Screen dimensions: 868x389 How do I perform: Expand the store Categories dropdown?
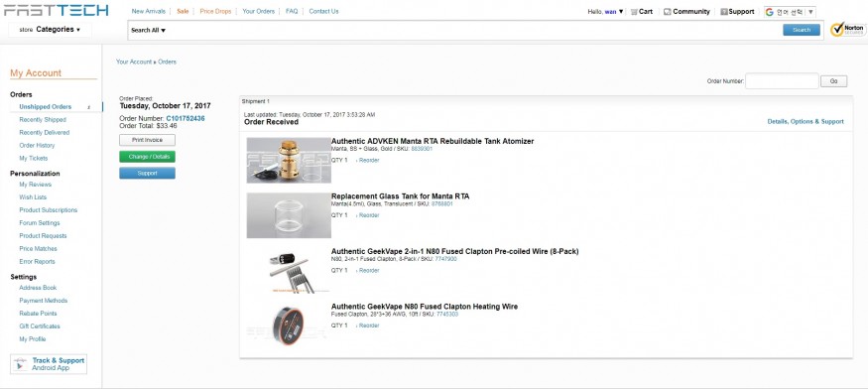point(50,30)
